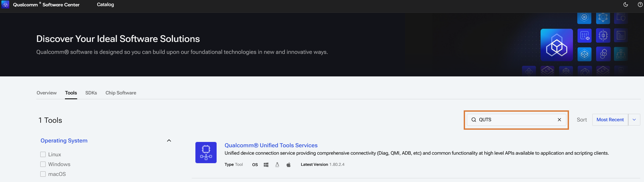
Task: Click Qualcomm Software Center title
Action: point(46,5)
